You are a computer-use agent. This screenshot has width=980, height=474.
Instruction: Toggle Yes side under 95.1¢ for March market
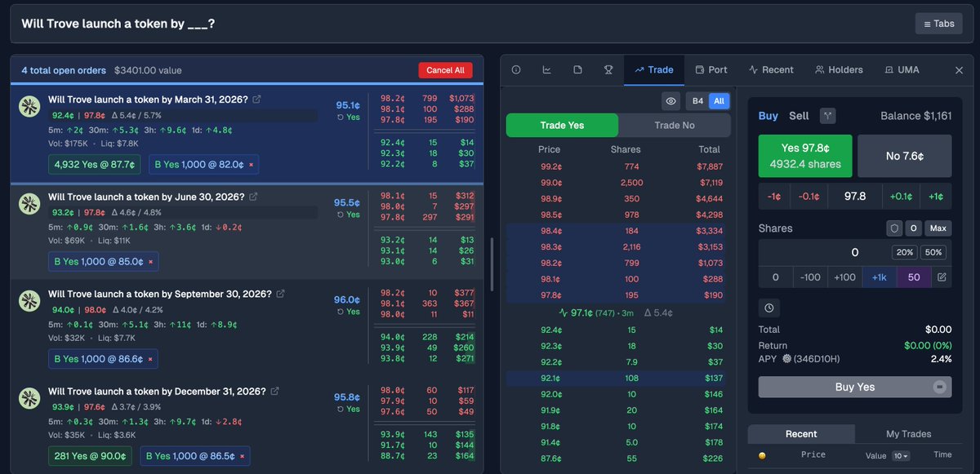tap(349, 117)
